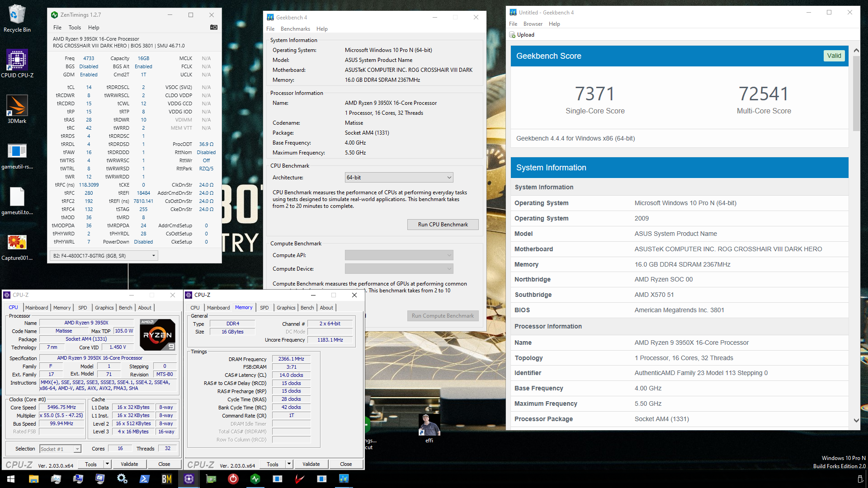Switch to ZenTimings green taskbar icon
Image resolution: width=868 pixels, height=488 pixels.
(255, 479)
